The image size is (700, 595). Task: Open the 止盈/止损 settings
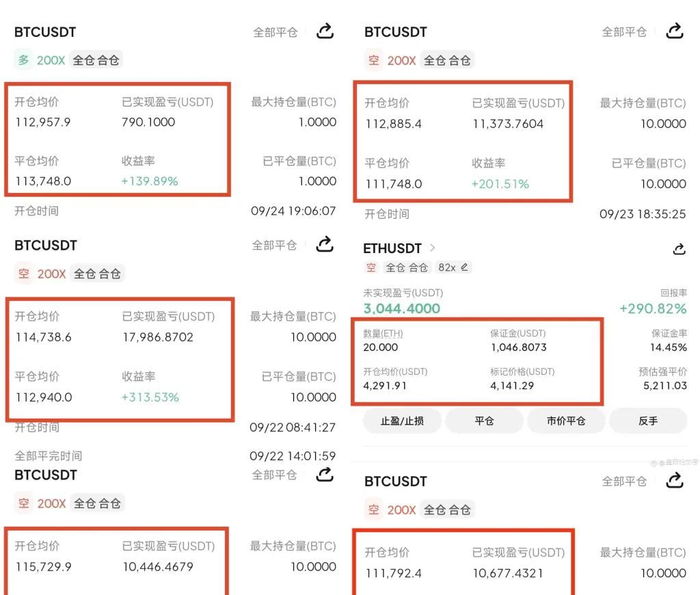tap(402, 421)
